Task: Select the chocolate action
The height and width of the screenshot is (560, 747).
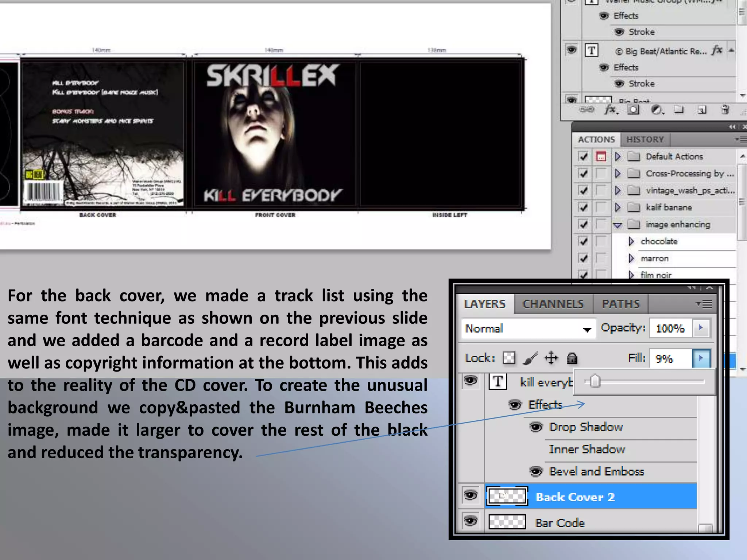Action: [x=659, y=241]
